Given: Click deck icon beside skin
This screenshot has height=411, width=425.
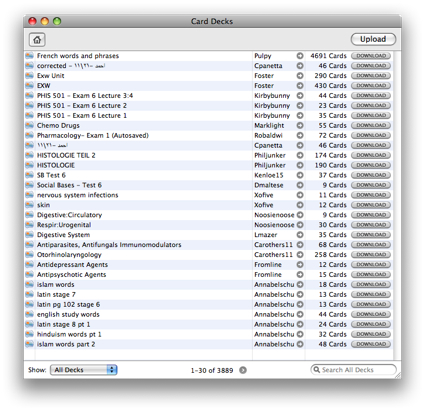Looking at the screenshot, I should click(x=30, y=205).
